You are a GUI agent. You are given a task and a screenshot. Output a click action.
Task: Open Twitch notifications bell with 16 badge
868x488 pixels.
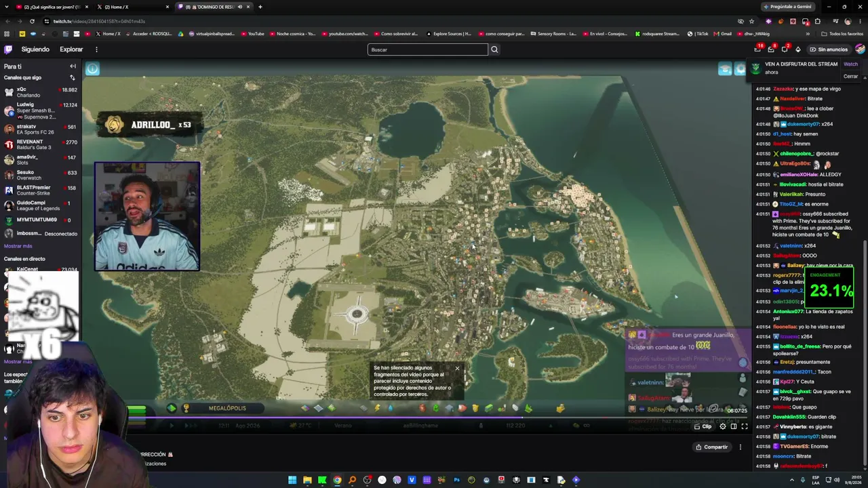click(x=757, y=49)
